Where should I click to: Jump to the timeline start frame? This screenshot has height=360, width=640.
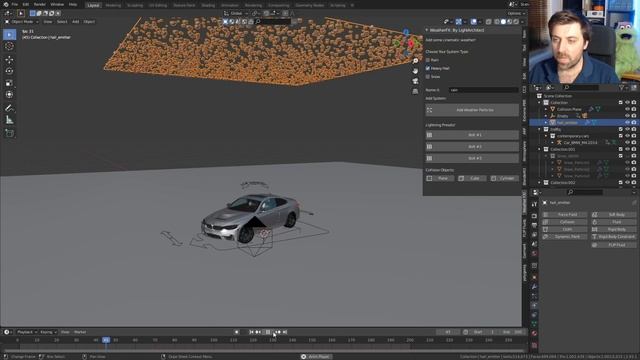pos(251,332)
